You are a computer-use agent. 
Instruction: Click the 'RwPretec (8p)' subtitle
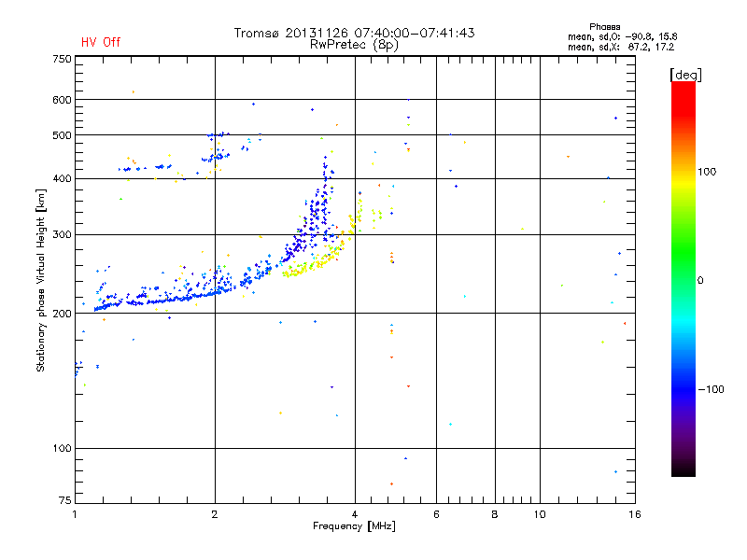354,45
